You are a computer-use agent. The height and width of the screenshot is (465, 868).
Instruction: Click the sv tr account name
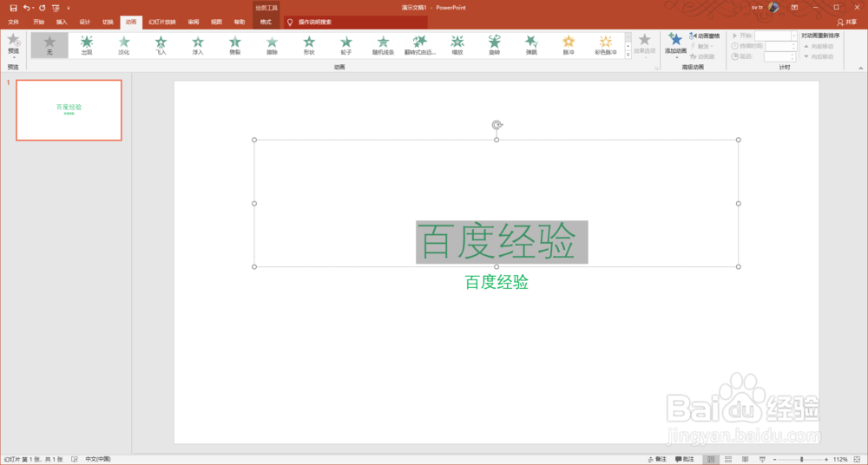[x=757, y=8]
